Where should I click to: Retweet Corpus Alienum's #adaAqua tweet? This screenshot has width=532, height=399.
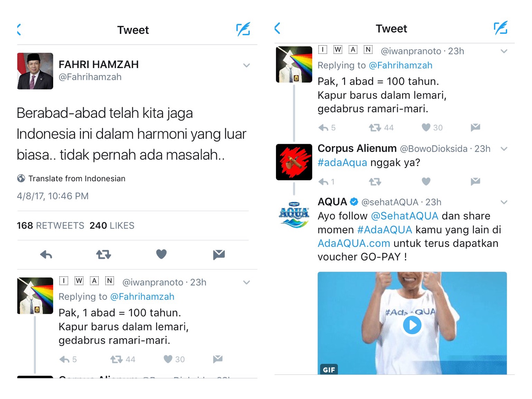(375, 182)
